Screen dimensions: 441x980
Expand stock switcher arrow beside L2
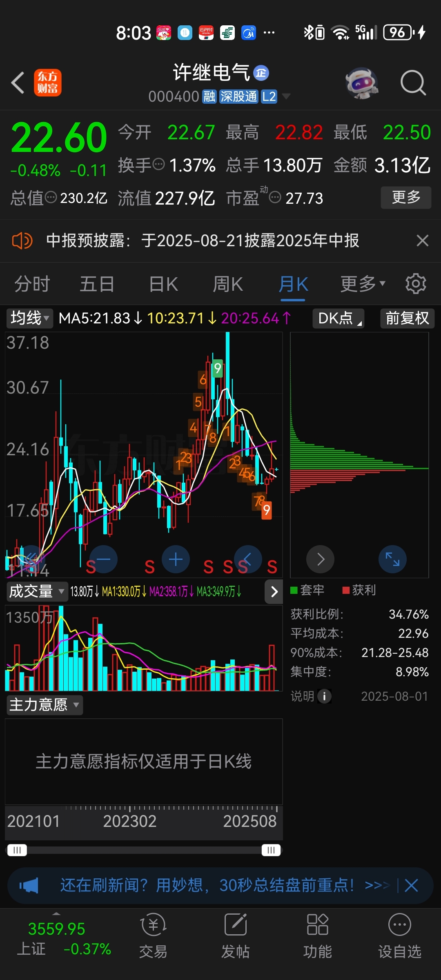(x=286, y=96)
